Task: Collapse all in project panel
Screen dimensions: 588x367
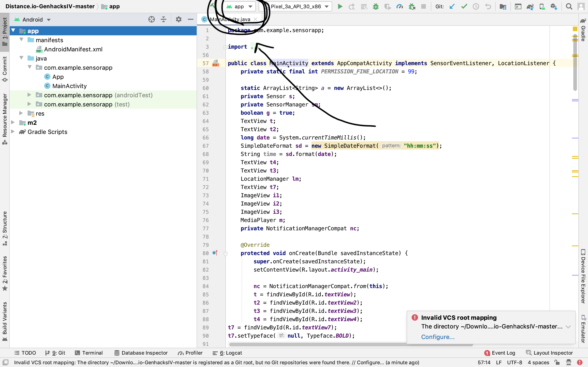Action: (x=164, y=19)
